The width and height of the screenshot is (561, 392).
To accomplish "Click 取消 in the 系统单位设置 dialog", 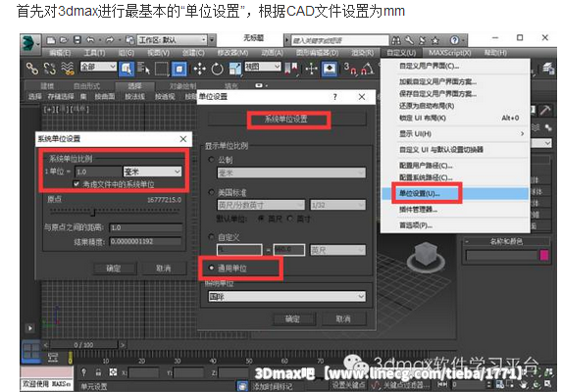I will [164, 268].
